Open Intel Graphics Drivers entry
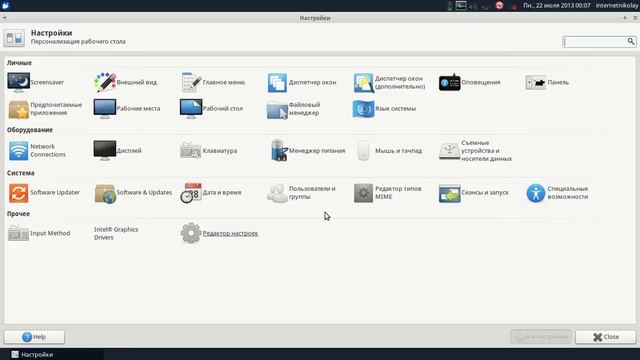 [x=116, y=233]
